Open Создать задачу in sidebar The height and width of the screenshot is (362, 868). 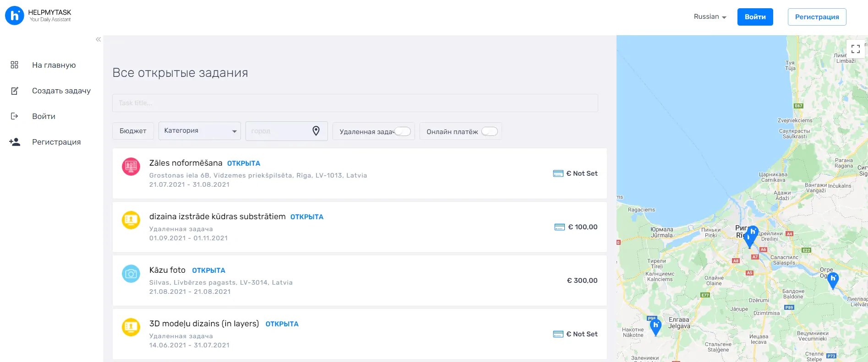(x=61, y=91)
